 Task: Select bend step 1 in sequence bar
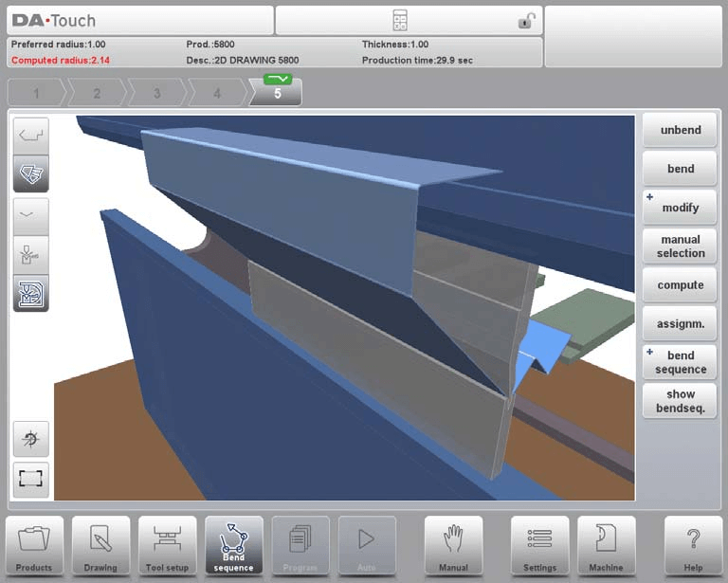click(x=36, y=93)
